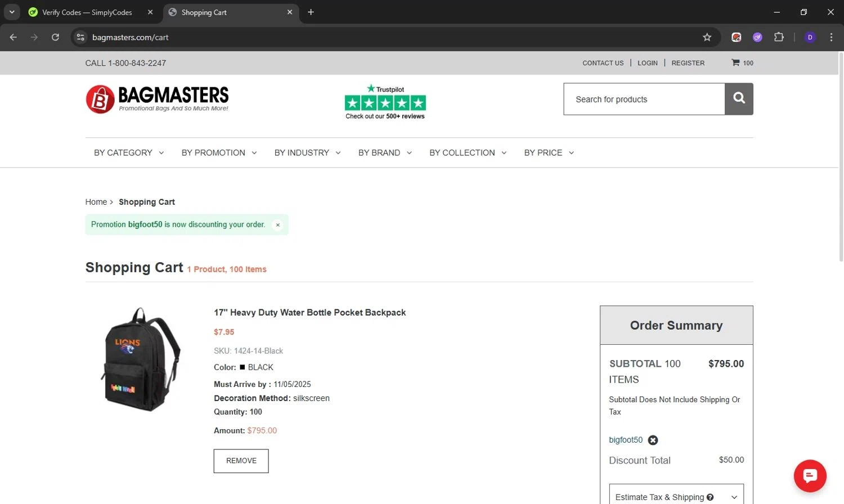Open site information icon in address bar
The width and height of the screenshot is (844, 504).
pos(80,37)
